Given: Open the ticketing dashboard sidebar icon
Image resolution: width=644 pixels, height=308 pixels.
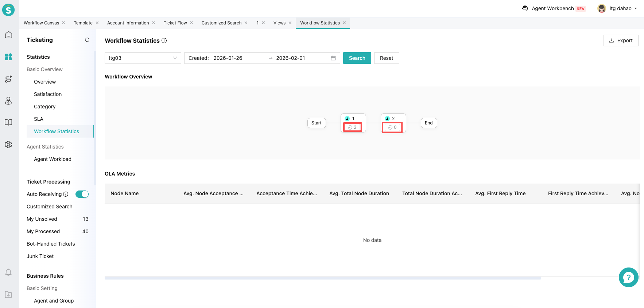Looking at the screenshot, I should click(x=8, y=57).
